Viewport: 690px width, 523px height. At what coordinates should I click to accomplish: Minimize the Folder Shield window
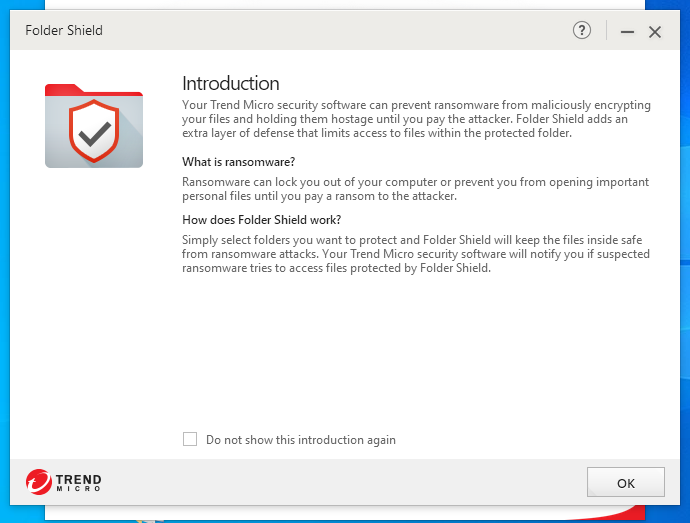coord(627,32)
